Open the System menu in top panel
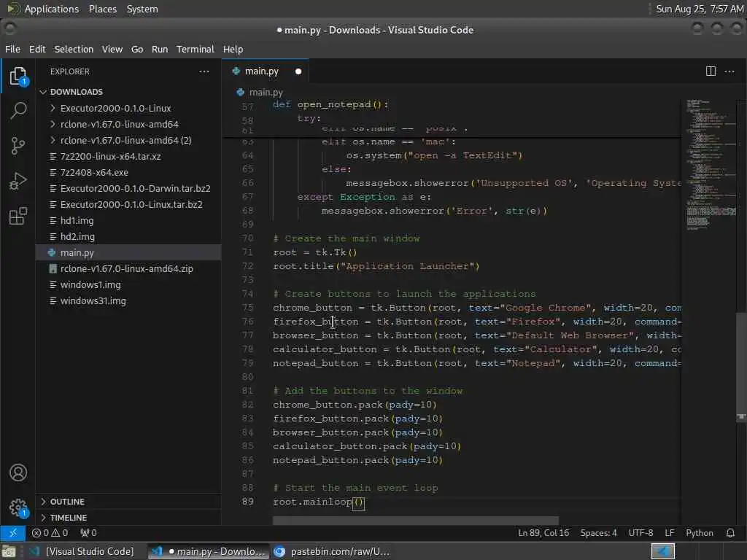Screen dimensions: 747x560 click(x=142, y=9)
